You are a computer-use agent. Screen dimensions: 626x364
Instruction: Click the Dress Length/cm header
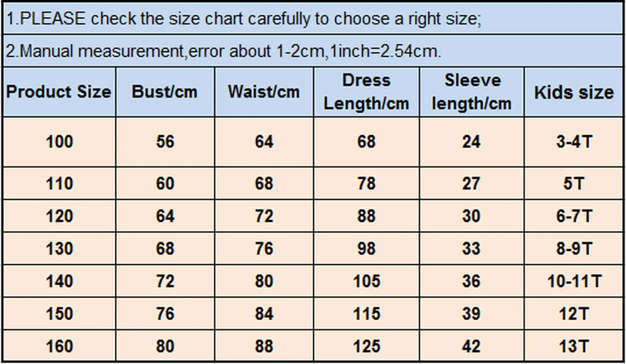(x=366, y=92)
